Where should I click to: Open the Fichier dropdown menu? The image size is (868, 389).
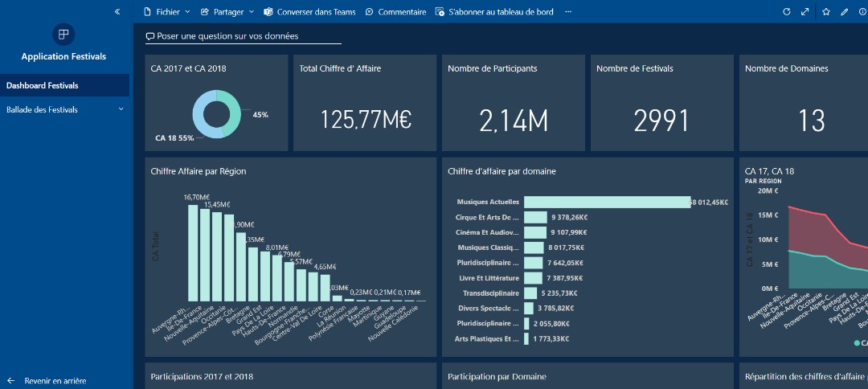[x=166, y=12]
